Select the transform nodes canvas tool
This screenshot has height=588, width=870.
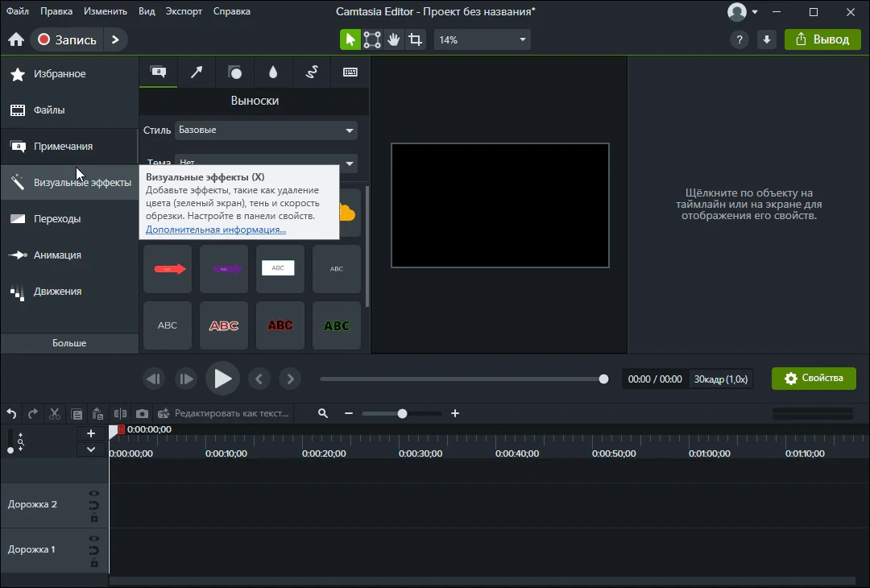point(371,39)
